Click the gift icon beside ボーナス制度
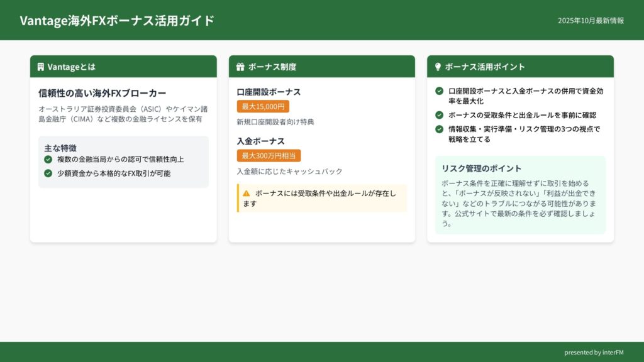 240,67
